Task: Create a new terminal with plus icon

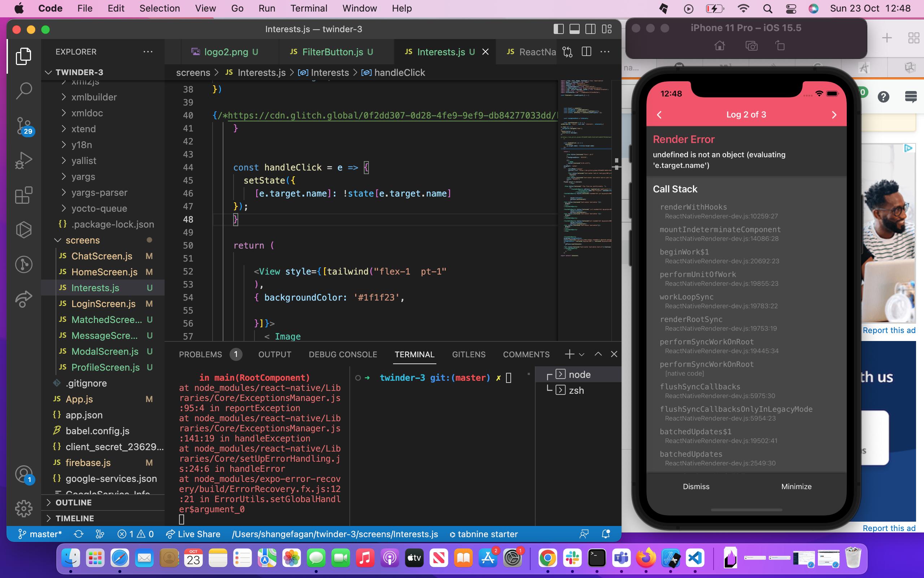Action: (x=569, y=354)
